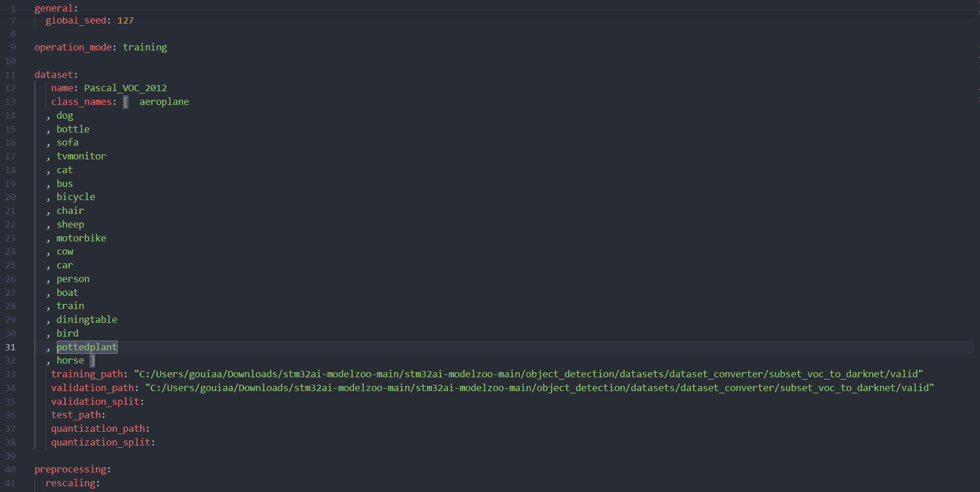Click the global_seed value 127

click(x=125, y=21)
